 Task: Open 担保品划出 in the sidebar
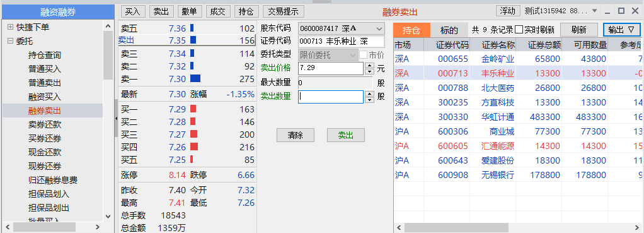pyautogui.click(x=49, y=208)
